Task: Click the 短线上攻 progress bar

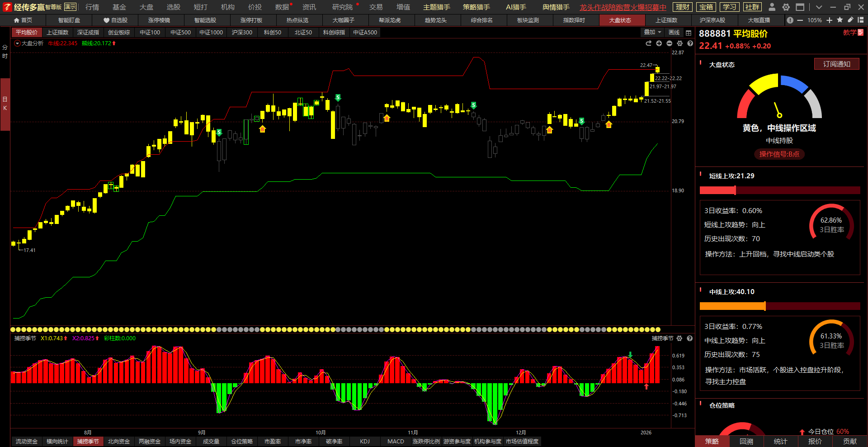Action: 779,190
